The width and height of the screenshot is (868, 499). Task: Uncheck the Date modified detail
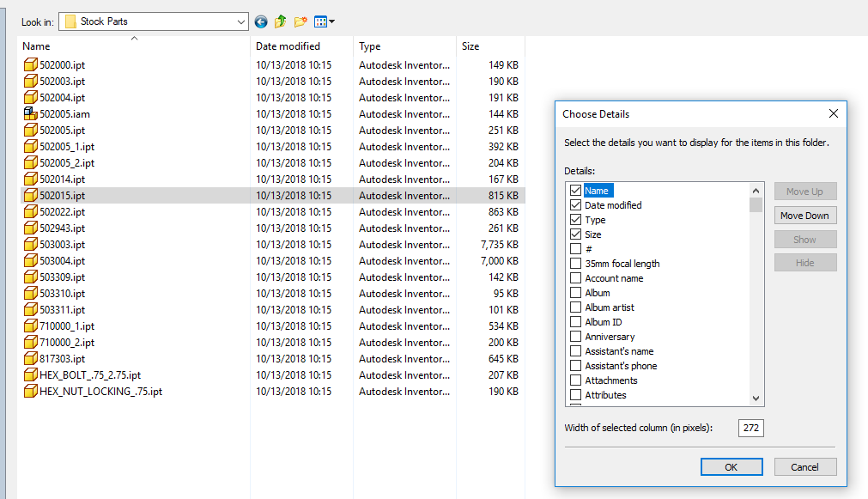click(575, 204)
